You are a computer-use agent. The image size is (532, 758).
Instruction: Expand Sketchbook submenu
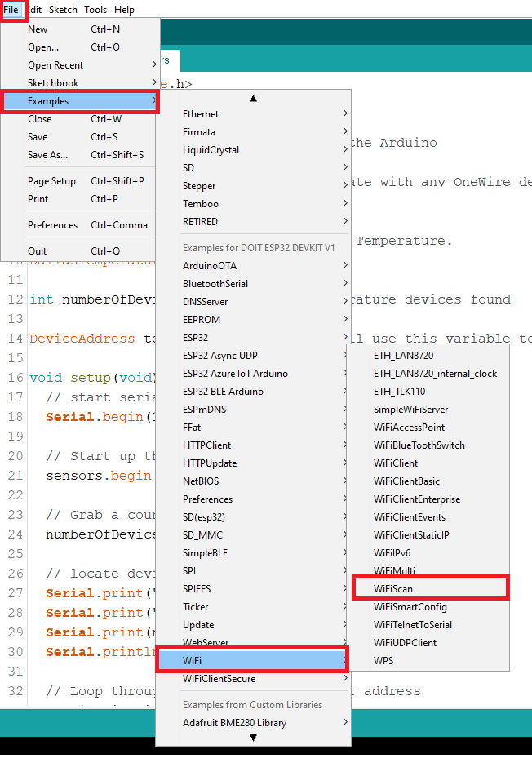80,82
